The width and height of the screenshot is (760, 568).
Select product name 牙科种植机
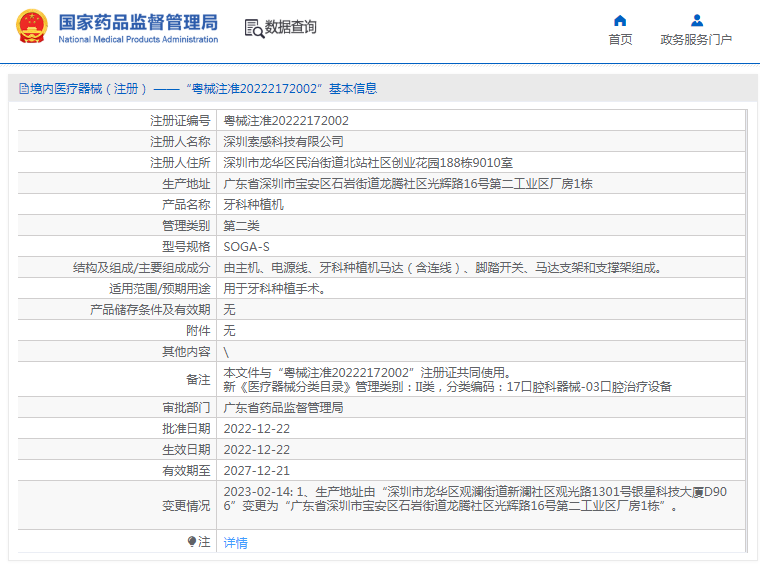253,205
